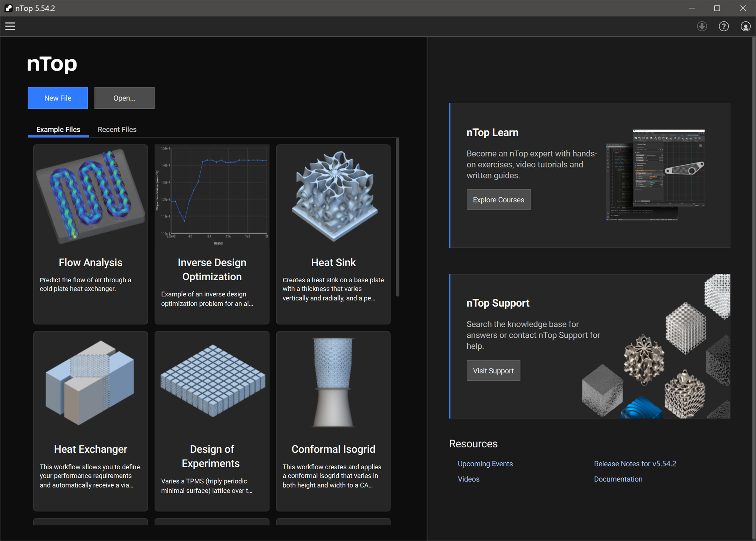Click the Explore Courses button

[x=498, y=200]
